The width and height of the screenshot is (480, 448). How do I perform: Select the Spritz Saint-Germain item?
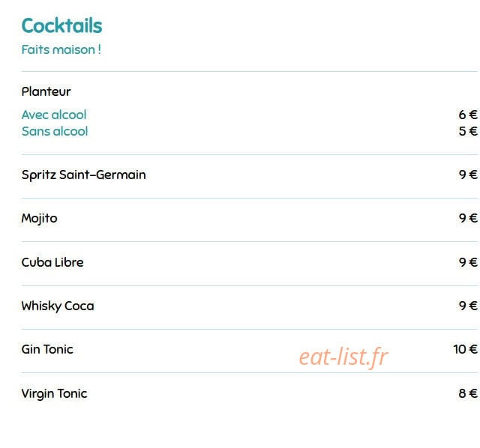pos(83,175)
